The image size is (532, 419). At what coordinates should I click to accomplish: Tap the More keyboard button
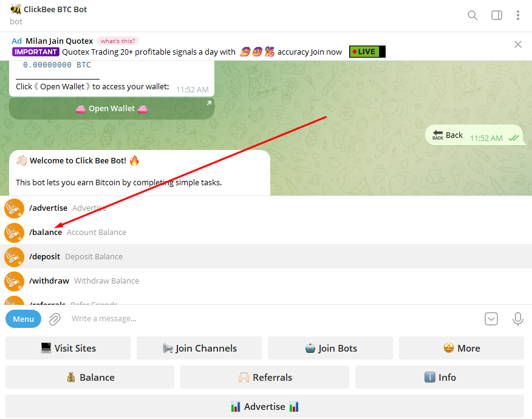462,348
